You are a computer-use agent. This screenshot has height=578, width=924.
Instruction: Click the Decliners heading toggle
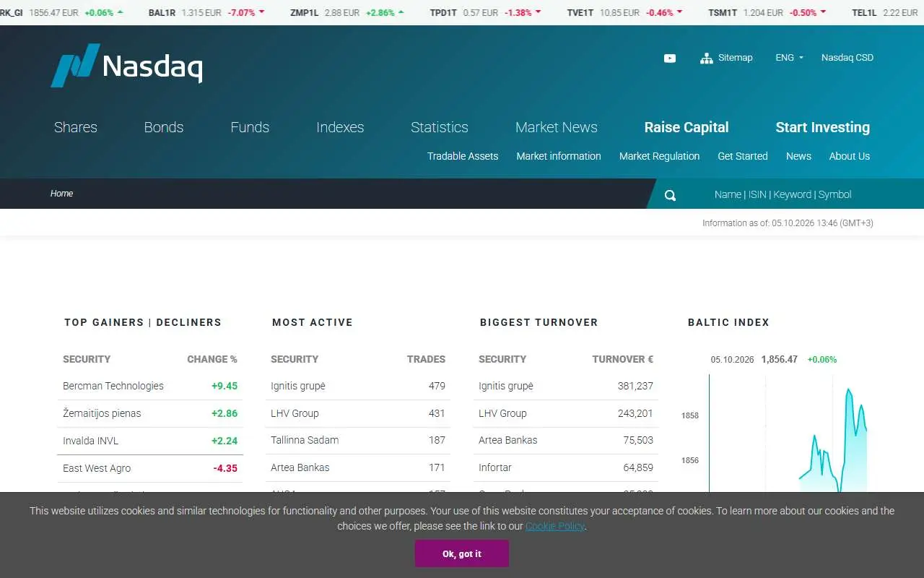coord(188,322)
